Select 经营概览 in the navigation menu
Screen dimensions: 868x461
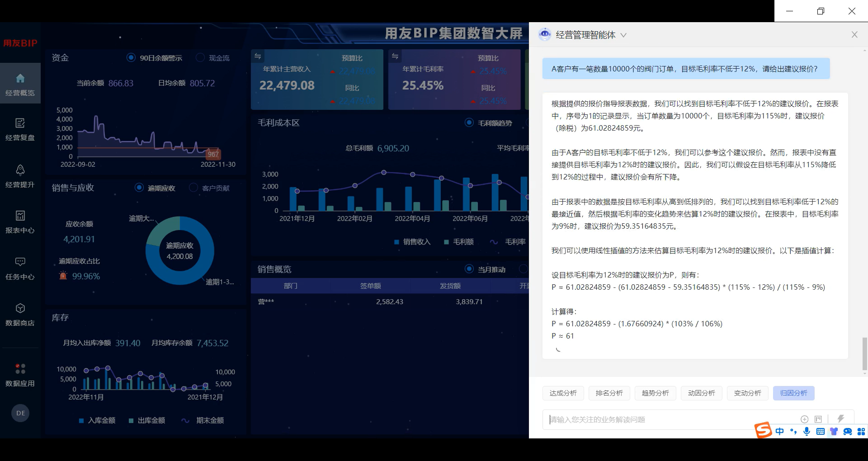20,85
